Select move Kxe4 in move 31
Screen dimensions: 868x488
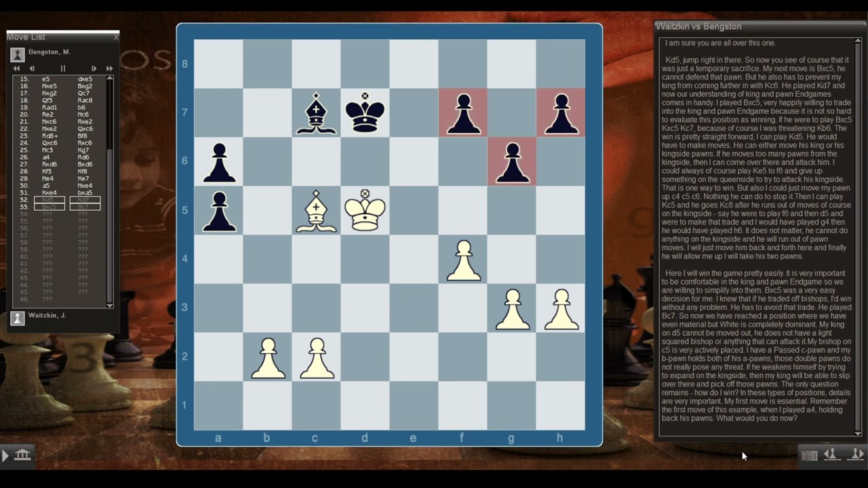(x=50, y=192)
